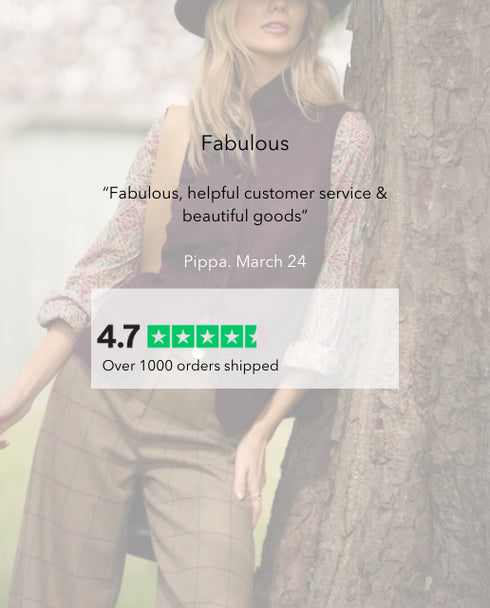Click the model's lips
Image resolution: width=490 pixels, height=608 pixels.
(x=275, y=27)
